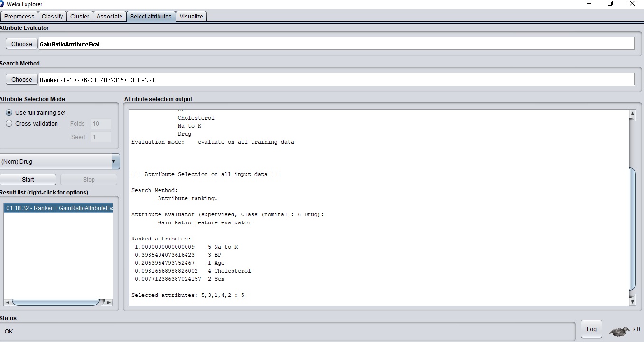The height and width of the screenshot is (342, 644).
Task: Click the Evaluation mode line in output
Action: (213, 142)
